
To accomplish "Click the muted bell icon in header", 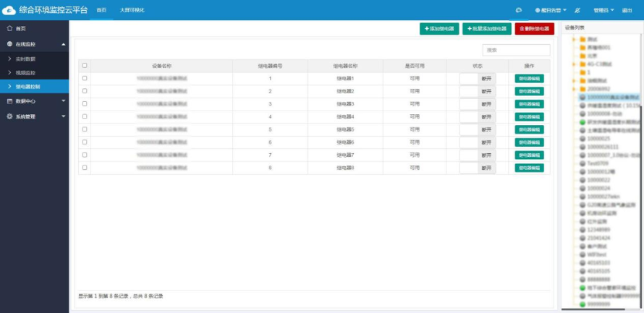I will pos(577,10).
